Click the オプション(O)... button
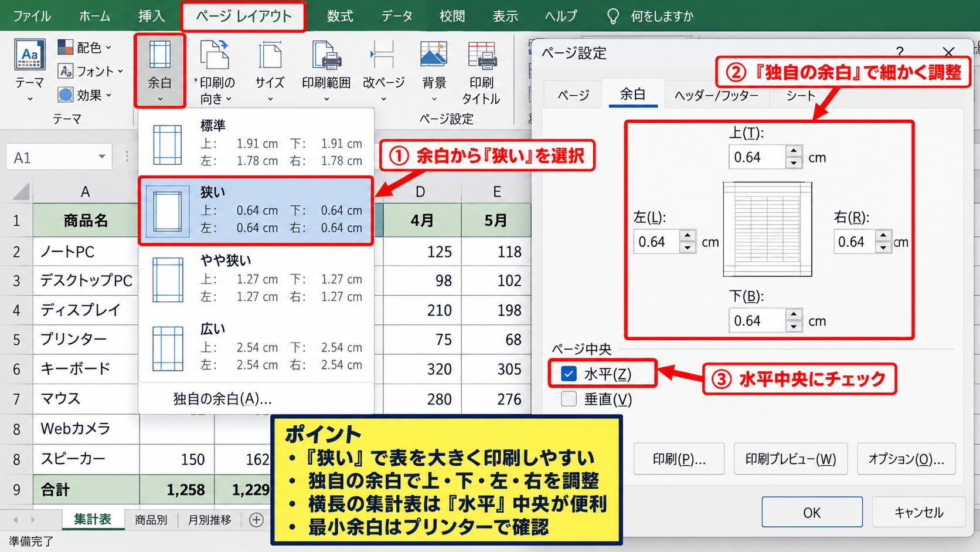980x552 pixels. point(906,459)
